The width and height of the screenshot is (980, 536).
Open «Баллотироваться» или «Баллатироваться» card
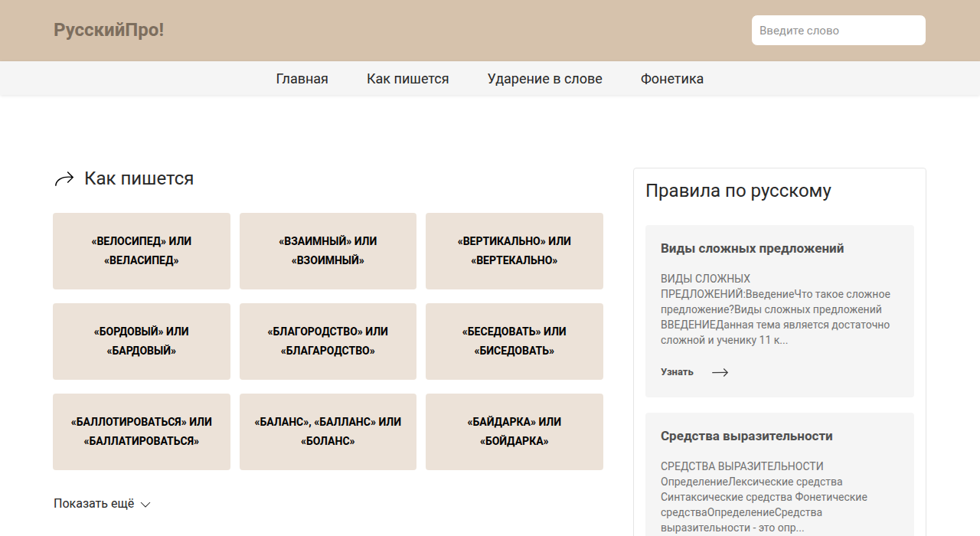(142, 432)
